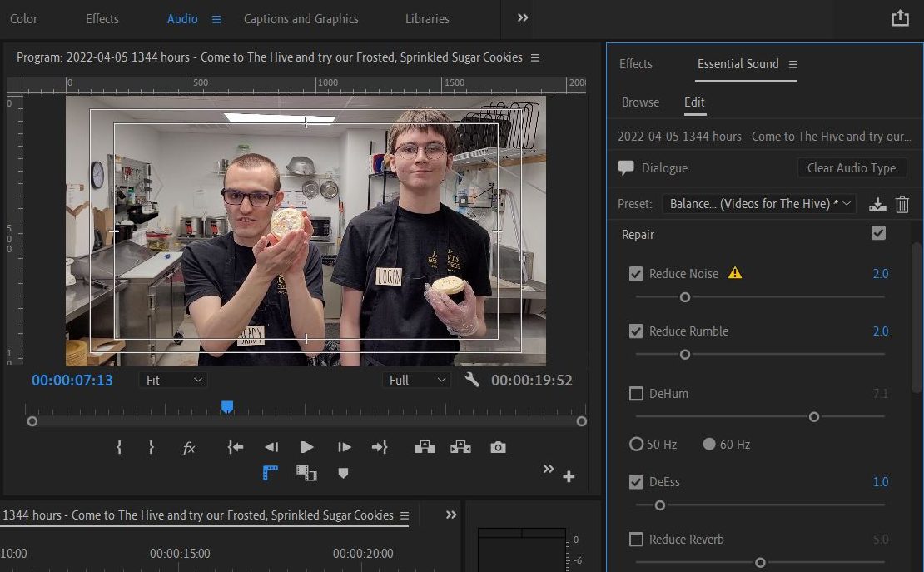Click the Clear Audio Type button

click(851, 168)
